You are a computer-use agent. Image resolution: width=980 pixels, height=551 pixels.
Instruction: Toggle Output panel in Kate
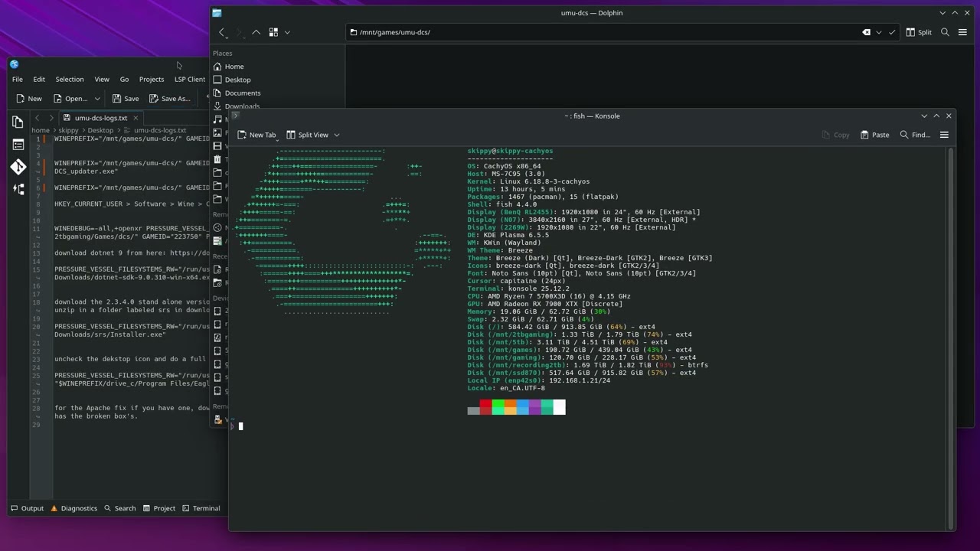[x=28, y=508]
